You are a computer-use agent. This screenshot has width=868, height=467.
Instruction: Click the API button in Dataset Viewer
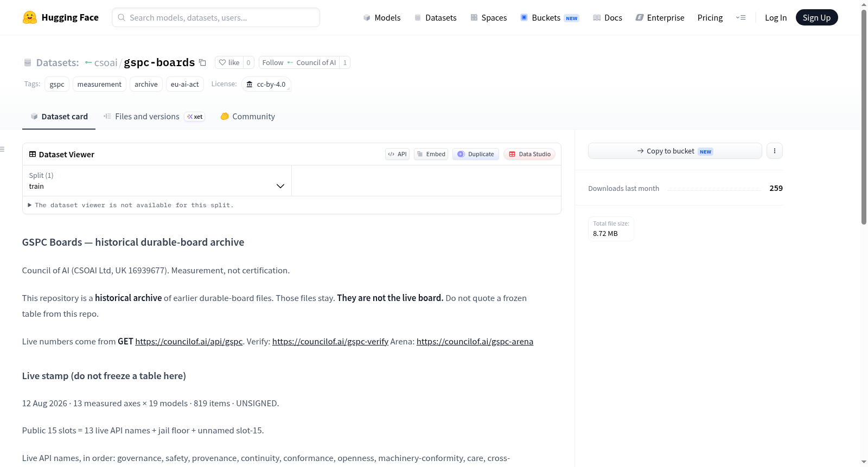[397, 154]
